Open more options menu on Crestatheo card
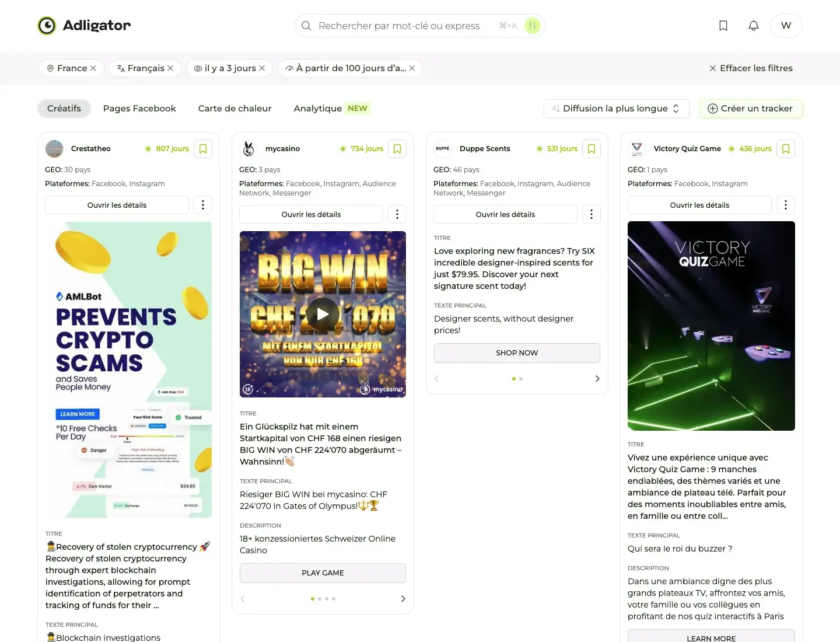840x642 pixels. tap(203, 205)
